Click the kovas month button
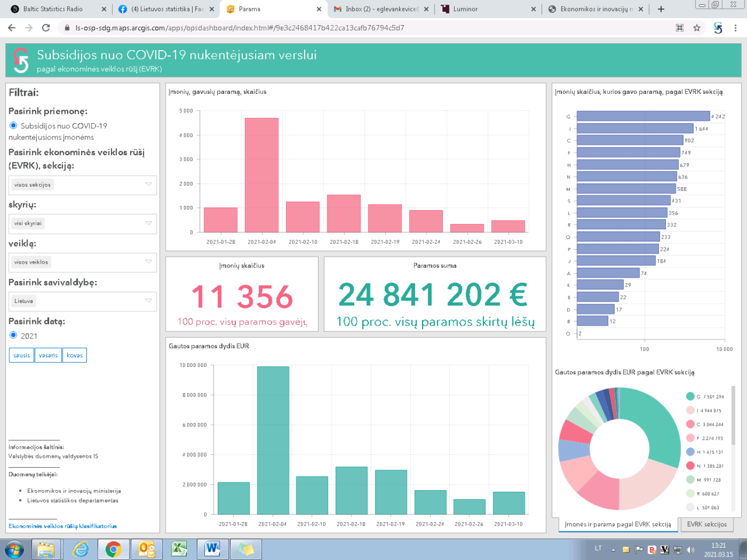Image resolution: width=747 pixels, height=560 pixels. [x=75, y=355]
